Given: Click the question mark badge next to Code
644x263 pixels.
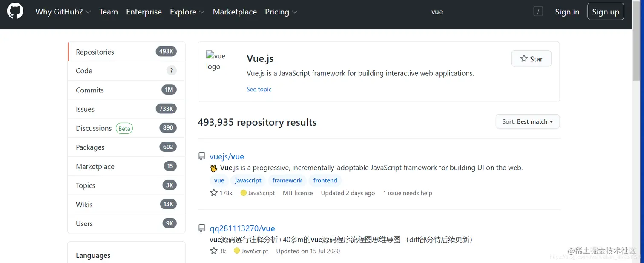Looking at the screenshot, I should 171,71.
